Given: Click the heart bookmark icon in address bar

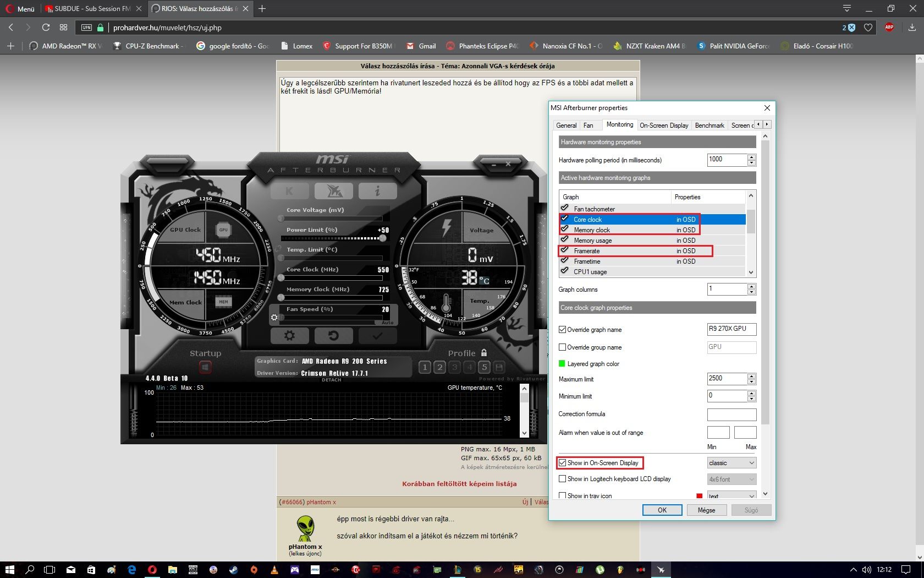Looking at the screenshot, I should pos(868,28).
